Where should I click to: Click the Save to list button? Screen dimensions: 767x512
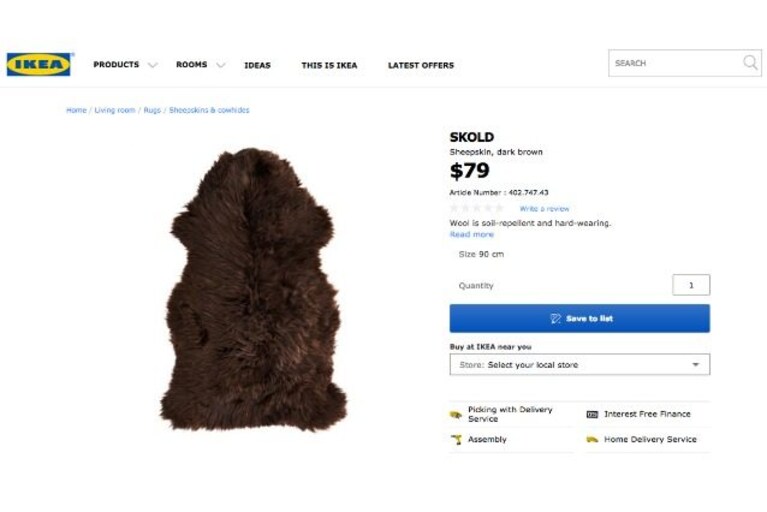coord(580,318)
